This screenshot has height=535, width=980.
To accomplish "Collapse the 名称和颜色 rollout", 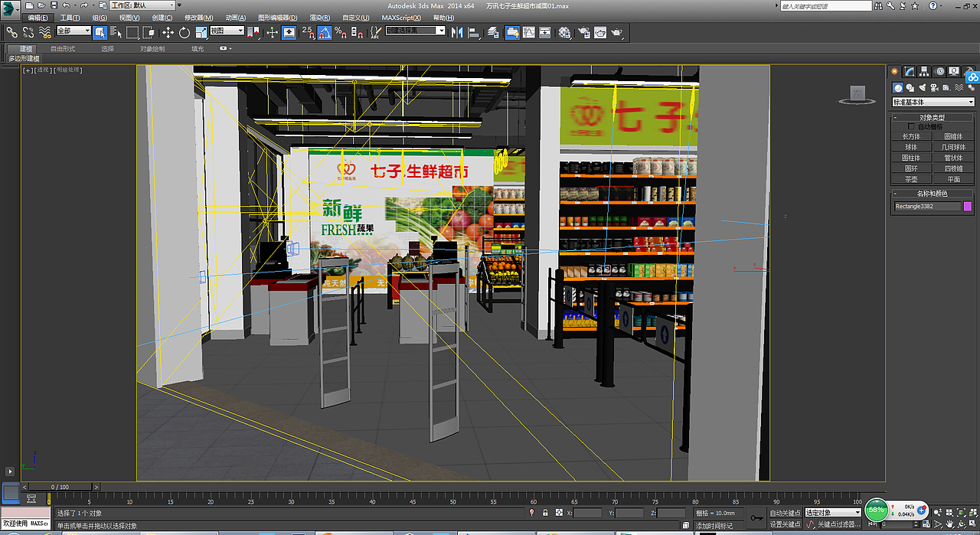I will pyautogui.click(x=933, y=194).
